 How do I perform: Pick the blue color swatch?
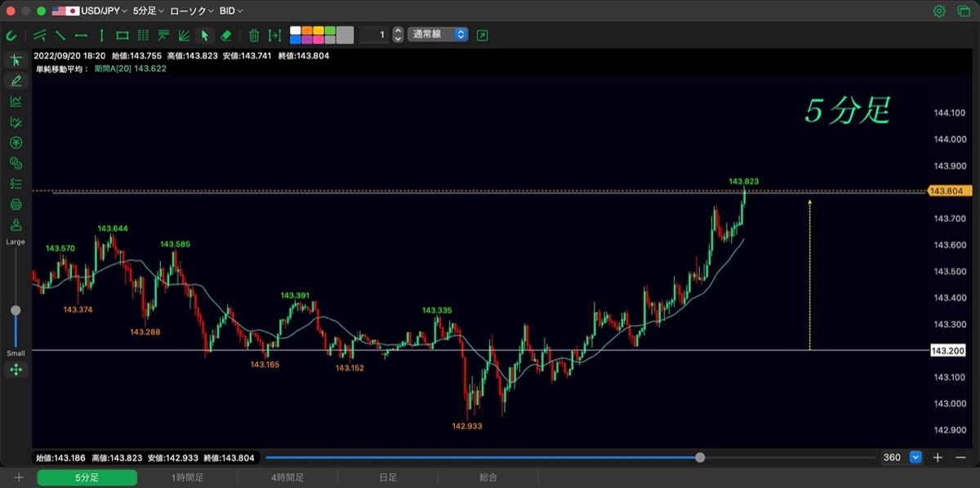pos(296,39)
